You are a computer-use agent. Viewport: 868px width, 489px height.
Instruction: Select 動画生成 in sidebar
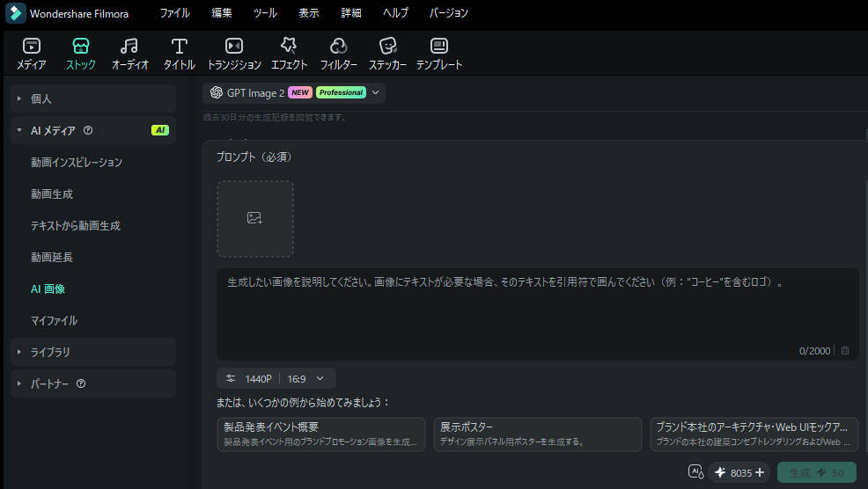tap(52, 194)
